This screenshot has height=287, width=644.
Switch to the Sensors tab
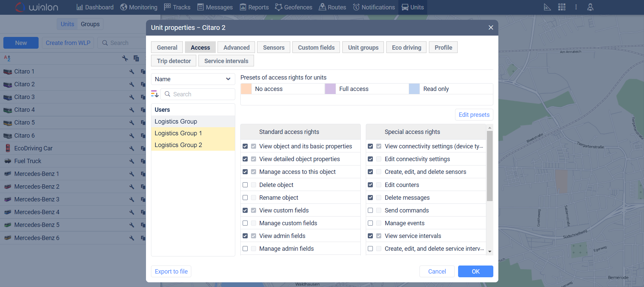click(274, 48)
